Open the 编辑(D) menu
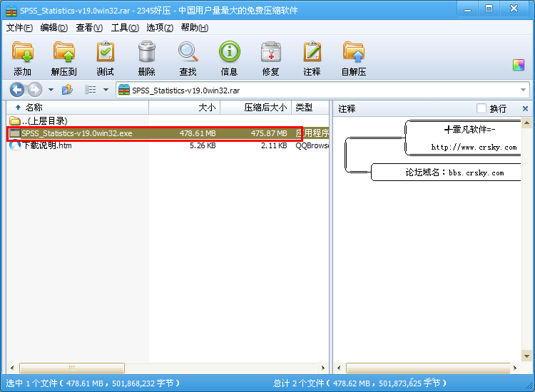The image size is (535, 392). [54, 28]
